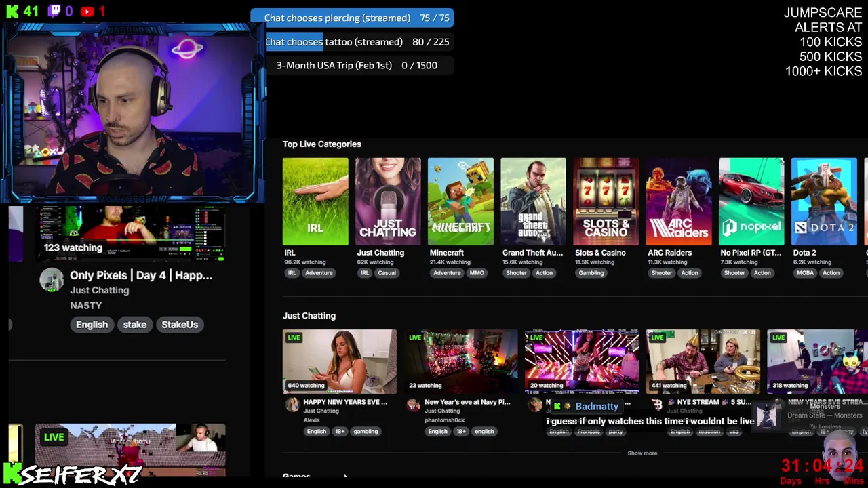Viewport: 868px width, 488px height.
Task: Open the Grand Theft Auto category artwork
Action: (x=533, y=201)
